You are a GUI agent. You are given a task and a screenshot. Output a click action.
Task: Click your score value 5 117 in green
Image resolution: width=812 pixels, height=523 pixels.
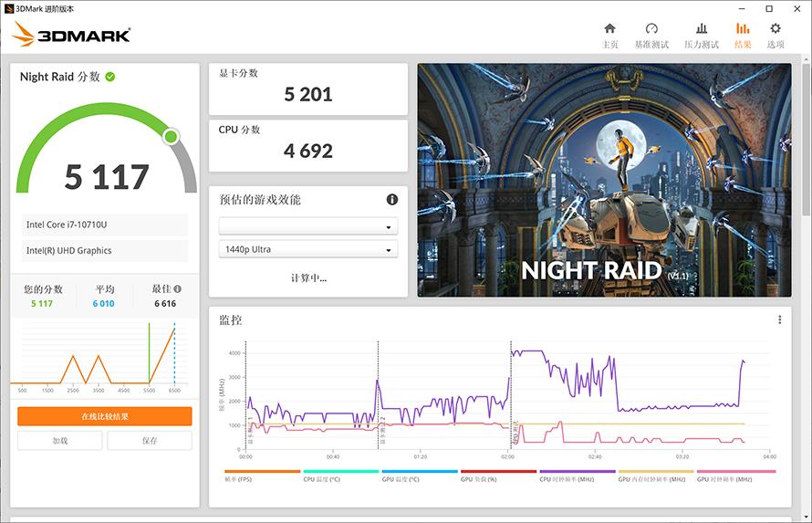(x=42, y=303)
